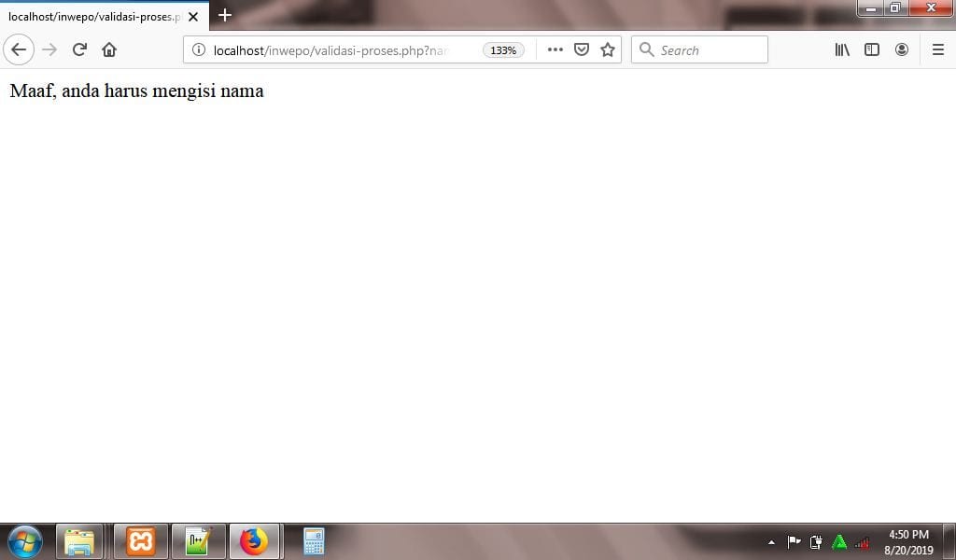Click the power plug tray icon

point(816,541)
